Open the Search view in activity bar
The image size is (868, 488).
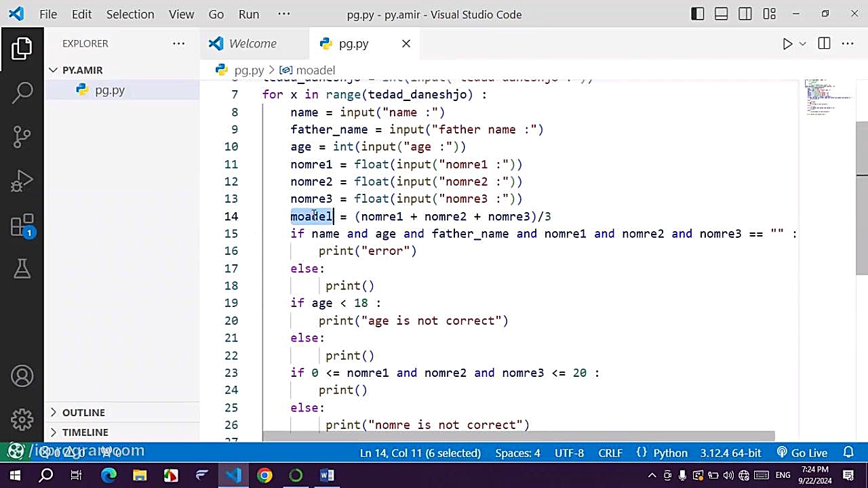(22, 92)
